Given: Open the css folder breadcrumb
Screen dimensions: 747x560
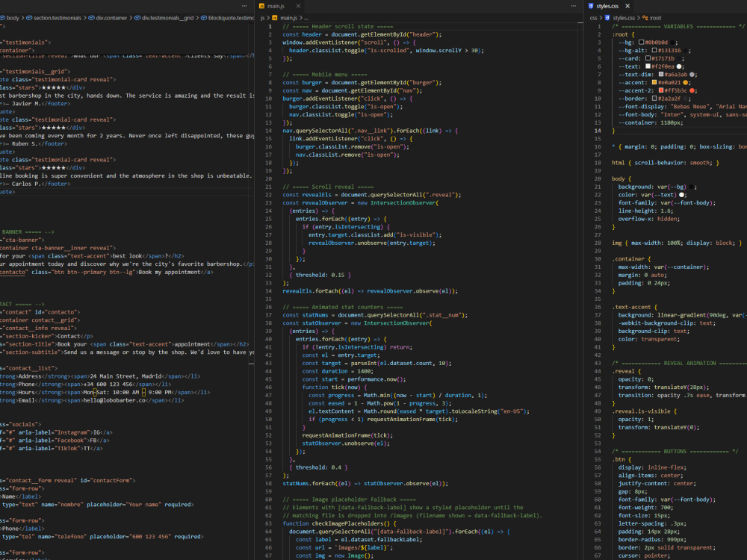Looking at the screenshot, I should (x=593, y=18).
